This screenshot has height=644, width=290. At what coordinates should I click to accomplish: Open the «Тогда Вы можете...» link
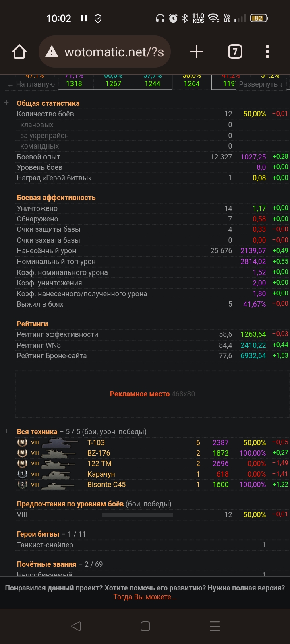pos(145,597)
